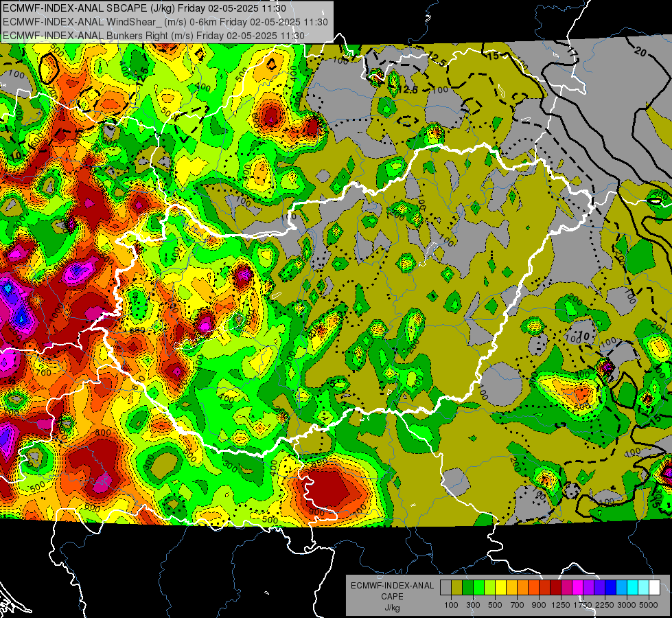Click the legend scale value 700

click(x=518, y=605)
